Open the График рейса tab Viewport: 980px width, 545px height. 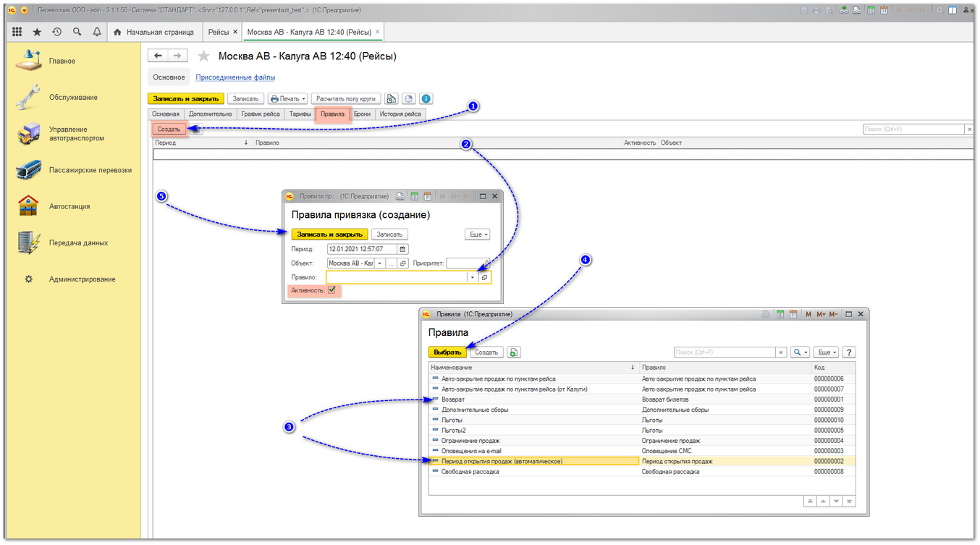pos(261,114)
